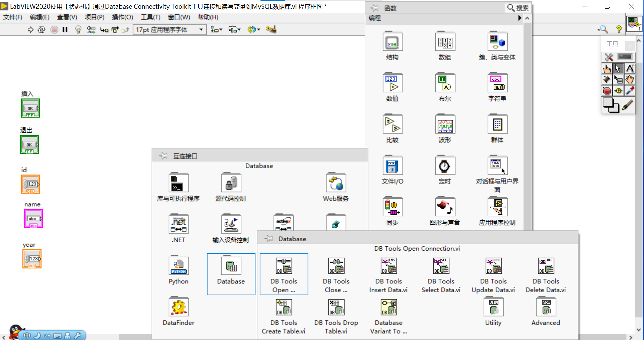This screenshot has height=340, width=644.
Task: Pick the wiring tool in the Tools palette
Action: coord(607,80)
